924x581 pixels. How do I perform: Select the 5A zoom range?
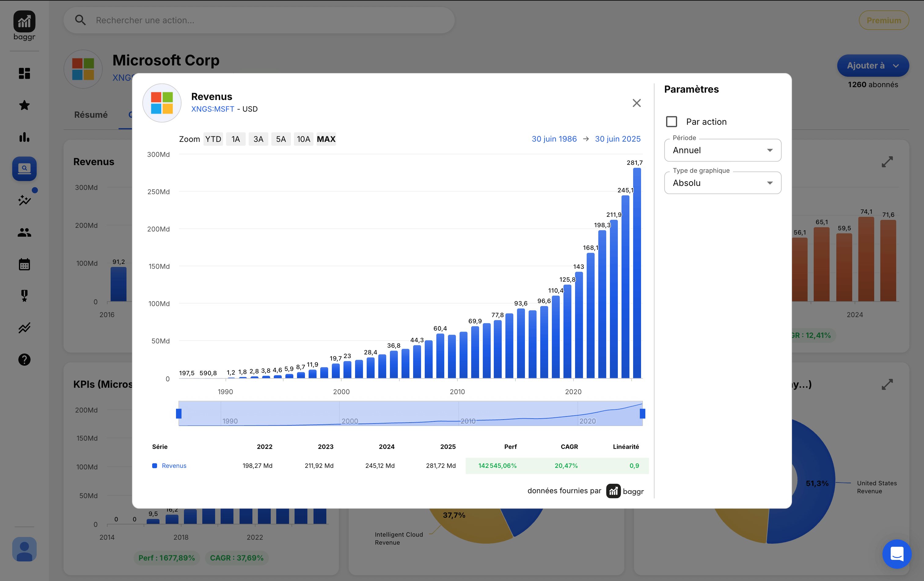click(280, 139)
